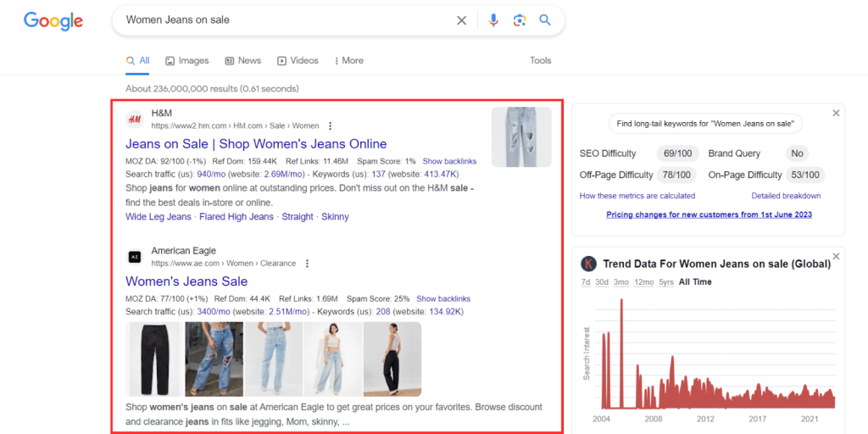Screen dimensions: 868x434
Task: Select the 3mo trend range
Action: pos(621,282)
